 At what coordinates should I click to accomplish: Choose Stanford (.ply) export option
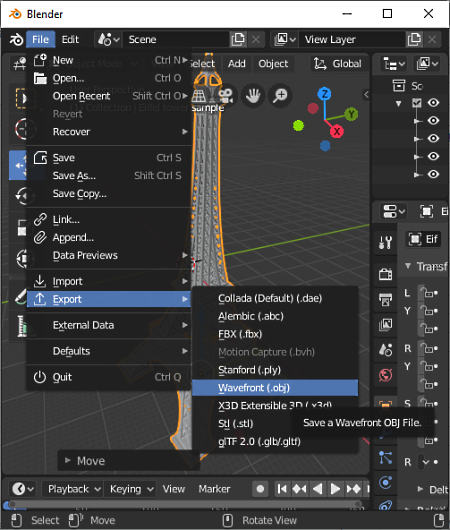pyautogui.click(x=275, y=370)
